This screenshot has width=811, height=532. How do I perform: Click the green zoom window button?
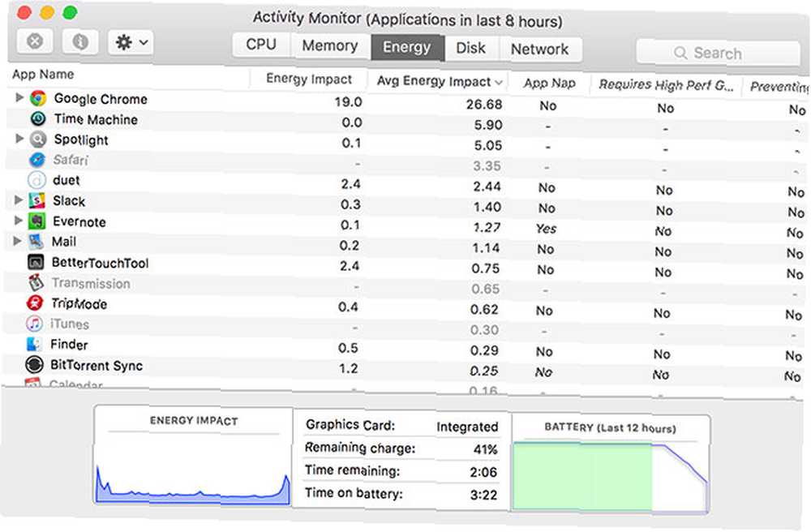[70, 12]
